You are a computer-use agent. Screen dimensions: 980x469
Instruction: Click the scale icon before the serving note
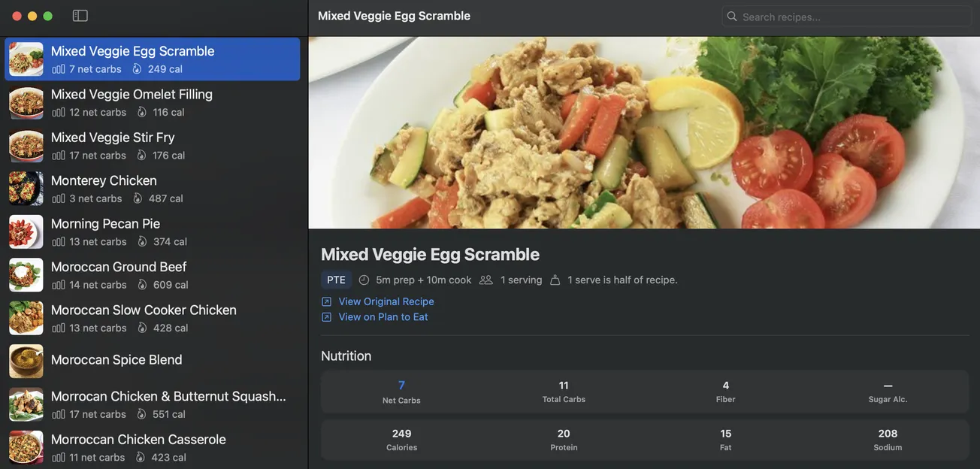(554, 279)
